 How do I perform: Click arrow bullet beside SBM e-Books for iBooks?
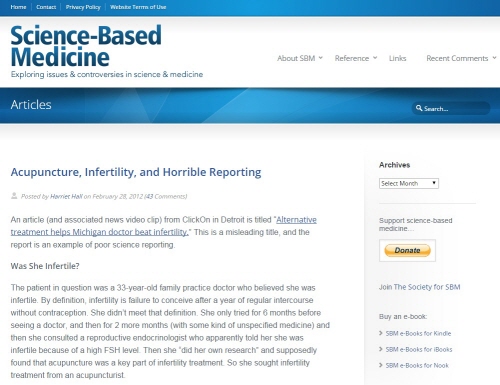pos(381,349)
